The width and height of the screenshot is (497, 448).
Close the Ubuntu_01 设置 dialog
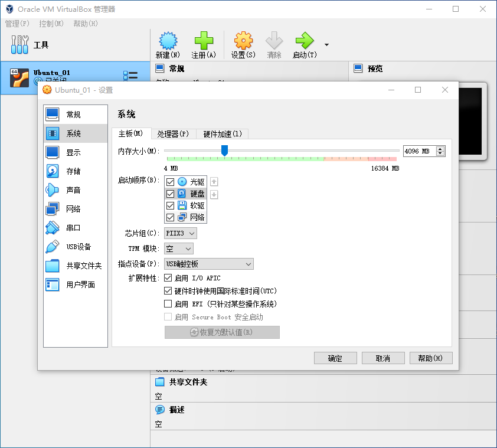[x=445, y=90]
